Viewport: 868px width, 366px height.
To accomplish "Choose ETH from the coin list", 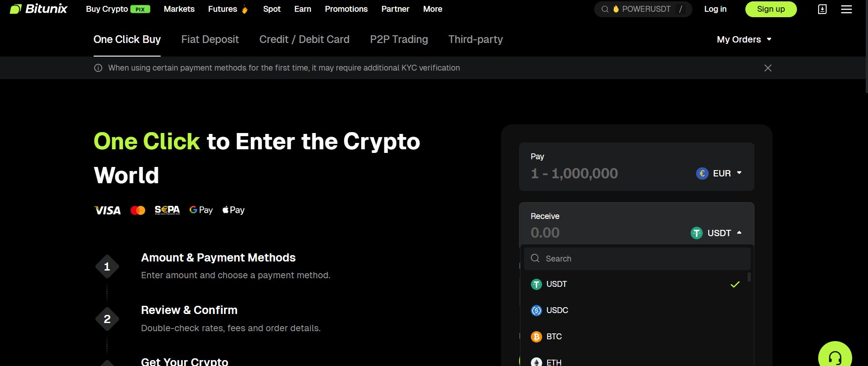I will [x=554, y=362].
